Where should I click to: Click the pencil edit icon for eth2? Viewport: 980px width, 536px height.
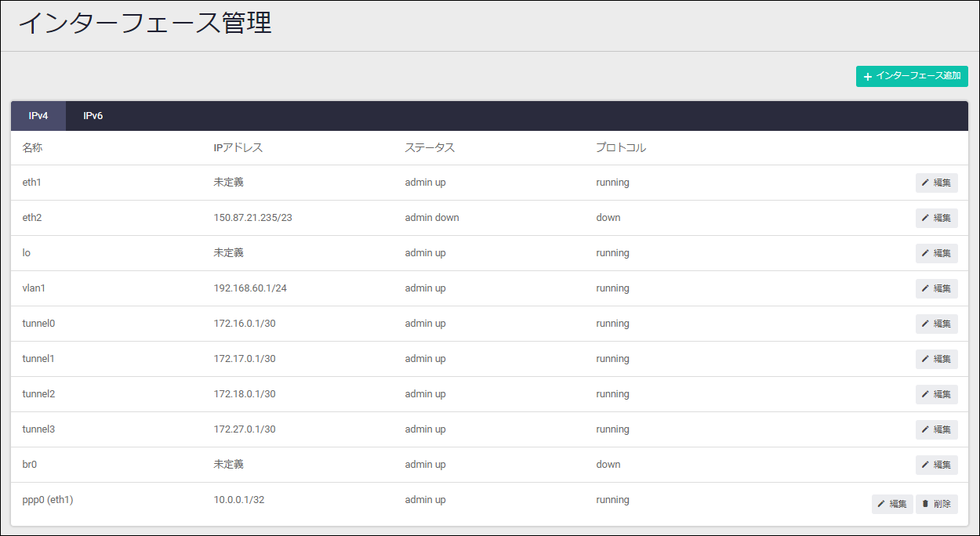click(926, 218)
